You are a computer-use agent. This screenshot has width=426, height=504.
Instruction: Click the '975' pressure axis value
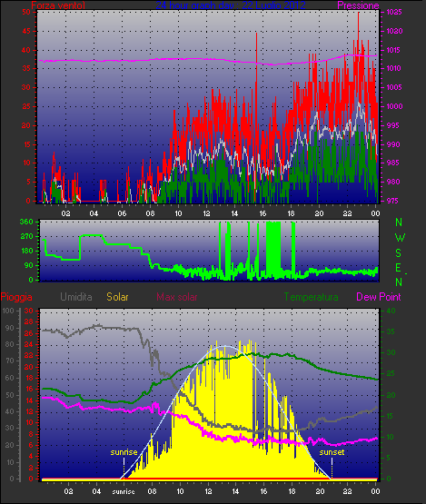(x=392, y=201)
